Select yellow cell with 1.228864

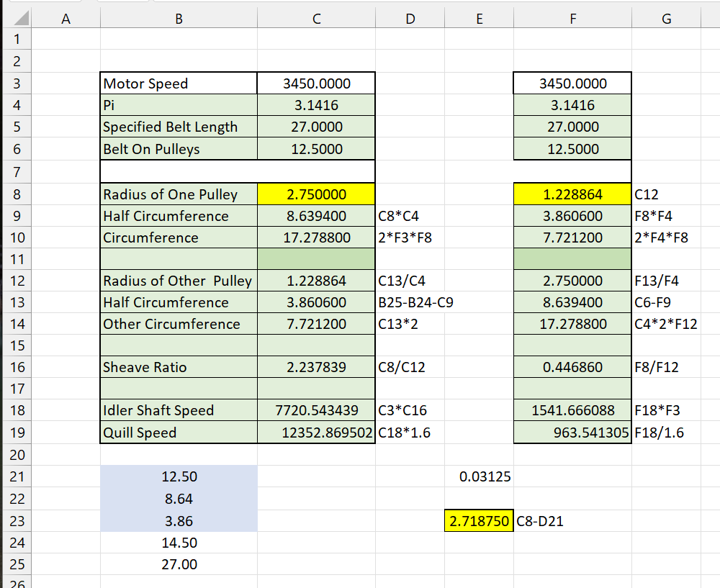pyautogui.click(x=572, y=194)
